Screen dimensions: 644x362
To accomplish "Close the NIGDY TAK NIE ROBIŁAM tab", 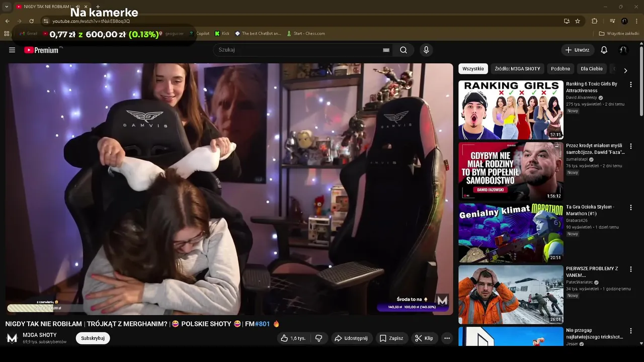I will tap(86, 7).
